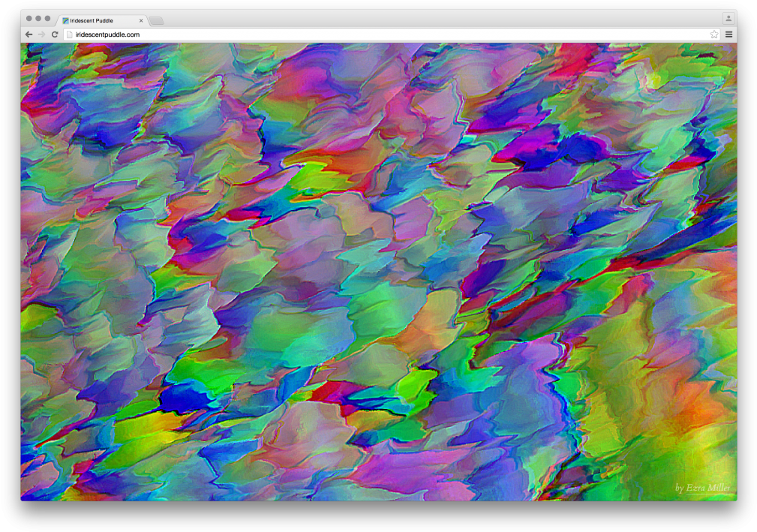Image resolution: width=757 pixels, height=532 pixels.
Task: Go back using the back arrow
Action: [x=29, y=35]
